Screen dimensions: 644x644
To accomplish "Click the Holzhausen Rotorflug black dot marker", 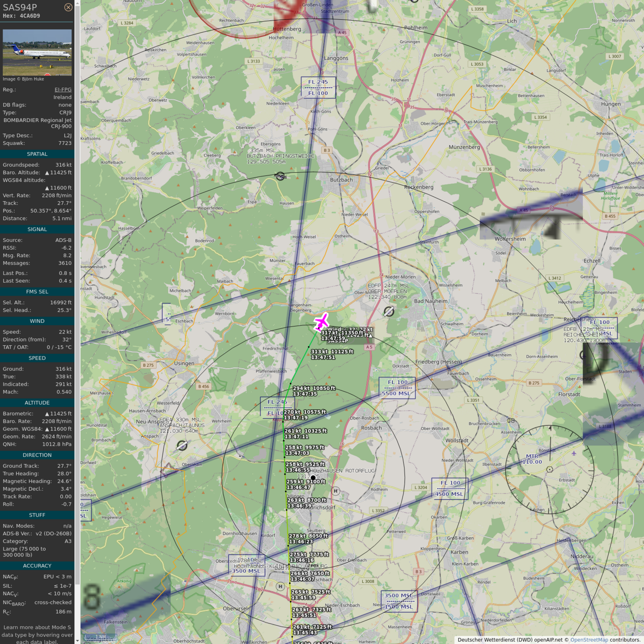I will [x=313, y=478].
